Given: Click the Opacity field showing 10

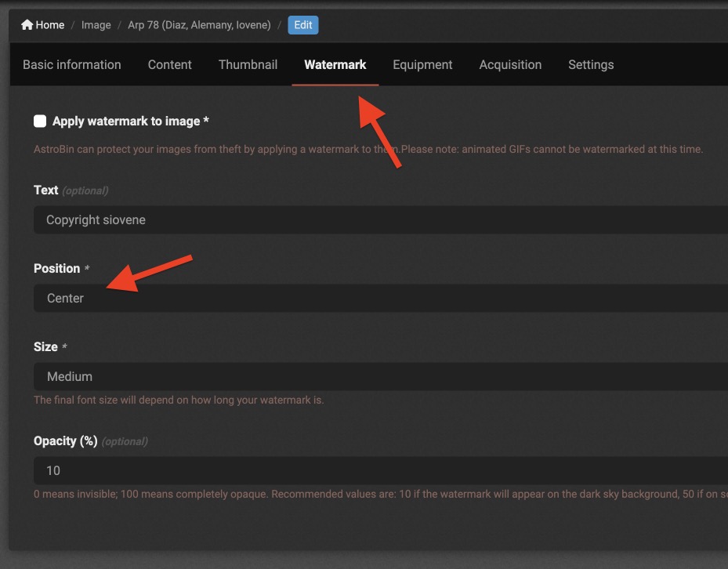Looking at the screenshot, I should pyautogui.click(x=381, y=470).
